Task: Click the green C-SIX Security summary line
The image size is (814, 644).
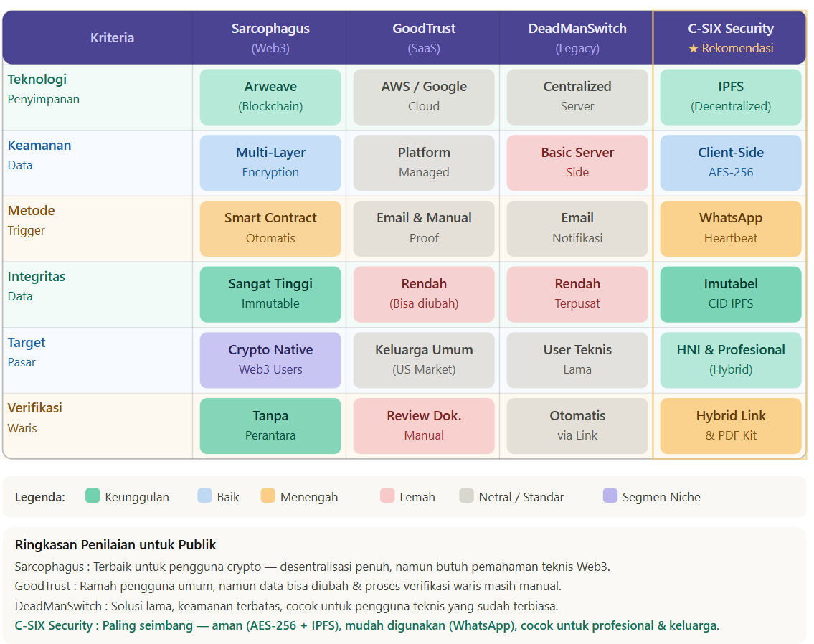Action: tap(366, 625)
